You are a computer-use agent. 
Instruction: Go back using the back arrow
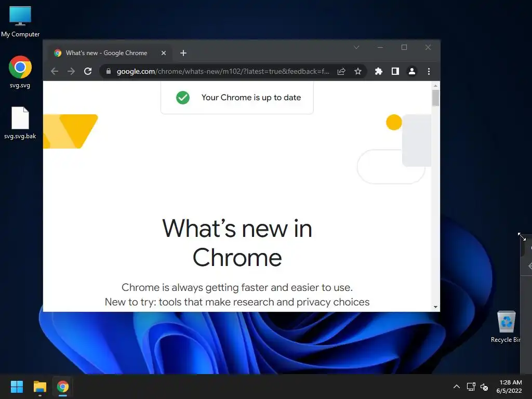(x=55, y=71)
